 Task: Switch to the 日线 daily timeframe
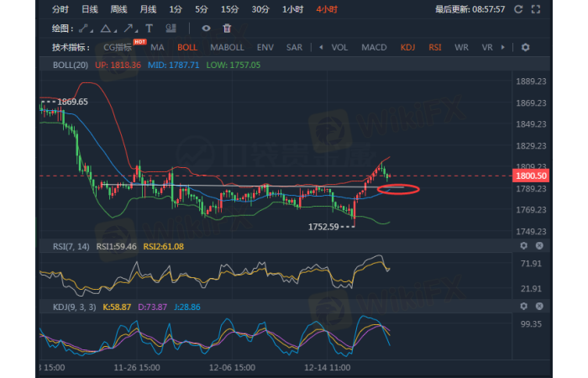(89, 9)
